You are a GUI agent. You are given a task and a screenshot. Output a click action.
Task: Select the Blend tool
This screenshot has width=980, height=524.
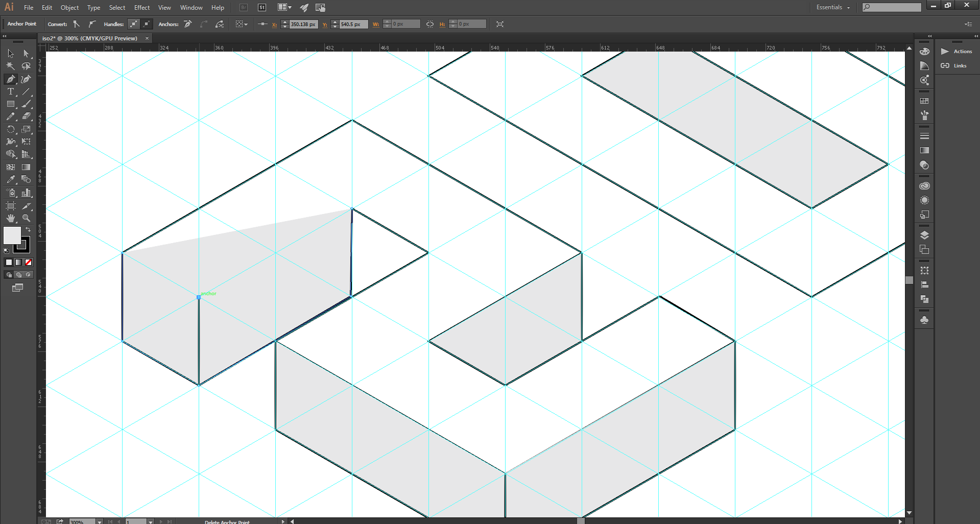pos(26,179)
